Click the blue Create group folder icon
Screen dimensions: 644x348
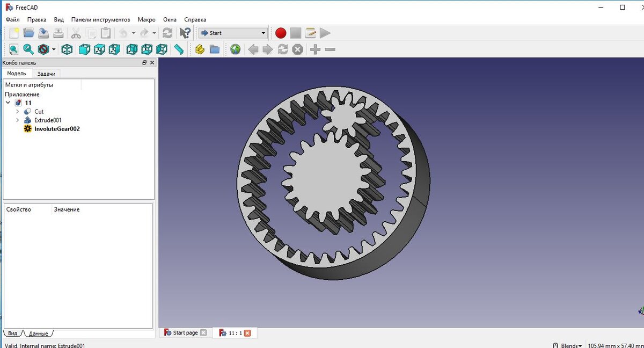[215, 49]
